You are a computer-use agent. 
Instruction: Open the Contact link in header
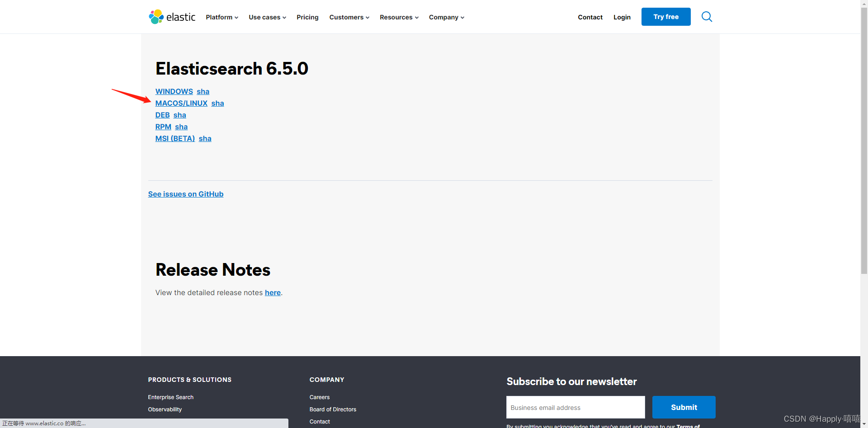[x=590, y=17]
